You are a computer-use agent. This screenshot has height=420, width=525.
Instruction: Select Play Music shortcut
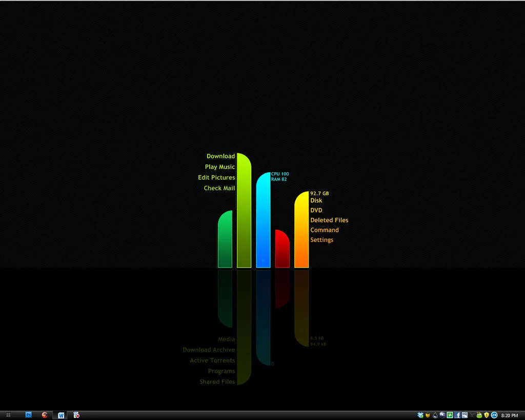[219, 167]
